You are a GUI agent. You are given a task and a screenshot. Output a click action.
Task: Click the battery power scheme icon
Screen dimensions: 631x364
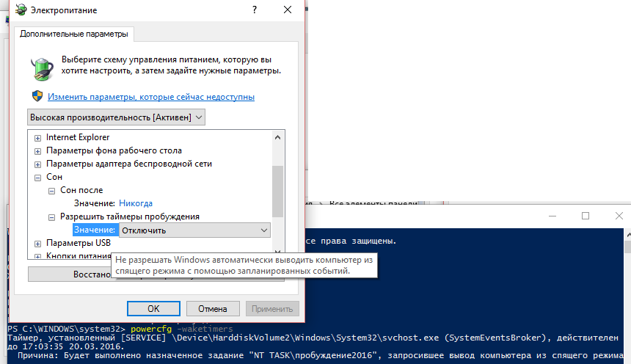[x=42, y=68]
